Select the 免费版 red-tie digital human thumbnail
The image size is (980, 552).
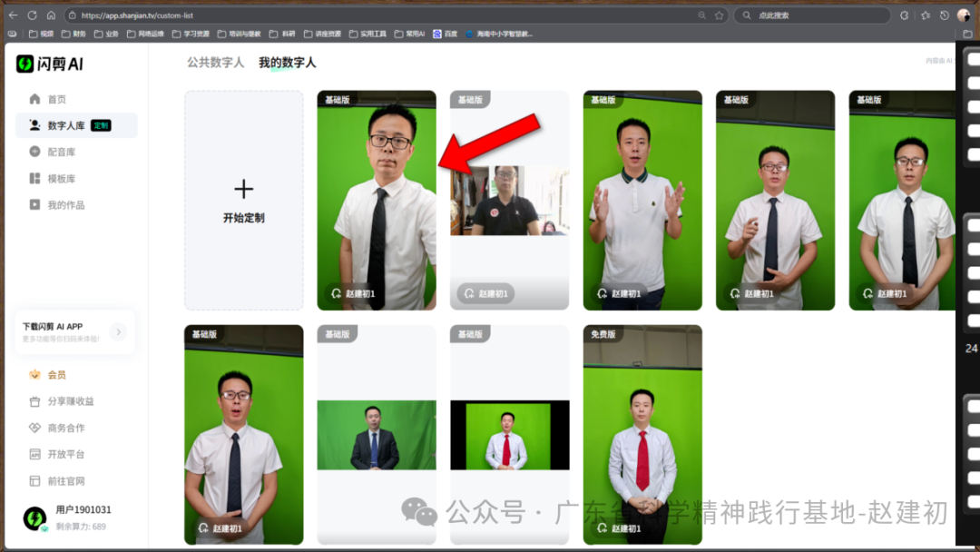[x=642, y=434]
